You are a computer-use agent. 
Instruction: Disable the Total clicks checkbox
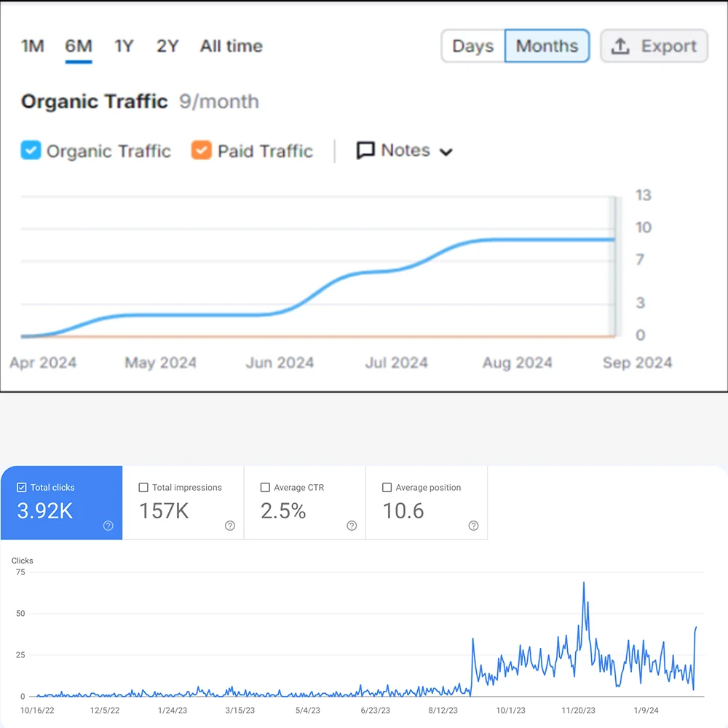coord(21,488)
